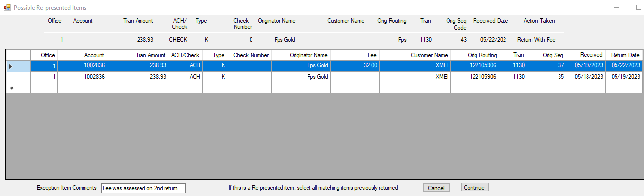Sort by the Orig Seq column header

(546, 55)
